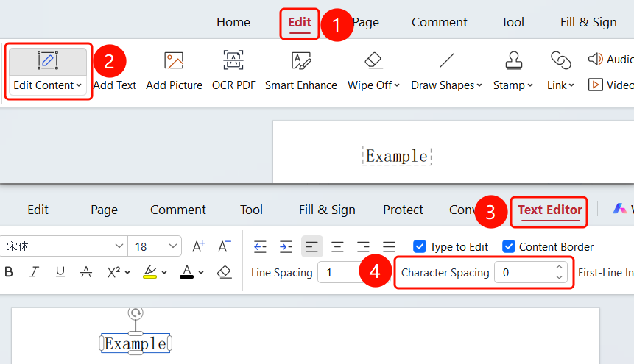Image resolution: width=634 pixels, height=364 pixels.
Task: Click the Edit Content pencil icon
Action: click(48, 60)
